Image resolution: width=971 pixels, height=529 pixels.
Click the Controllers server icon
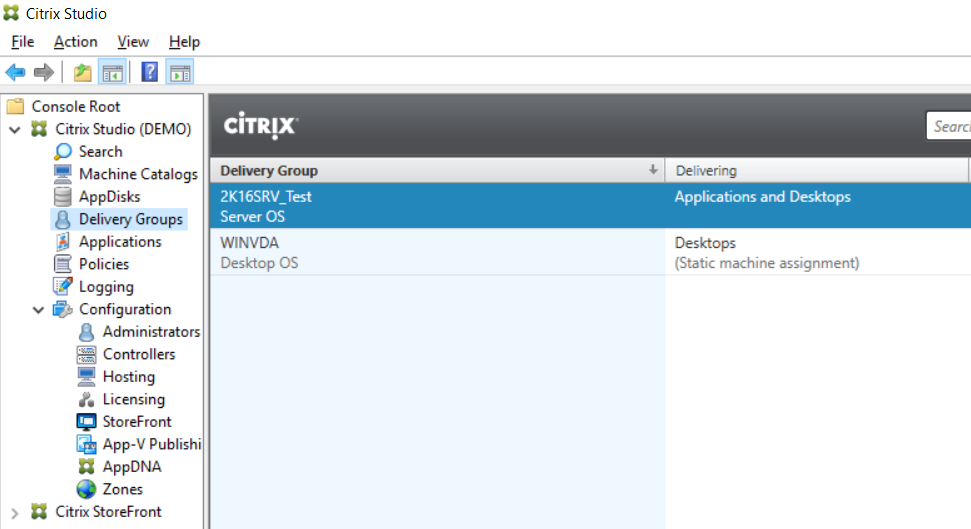(x=87, y=354)
